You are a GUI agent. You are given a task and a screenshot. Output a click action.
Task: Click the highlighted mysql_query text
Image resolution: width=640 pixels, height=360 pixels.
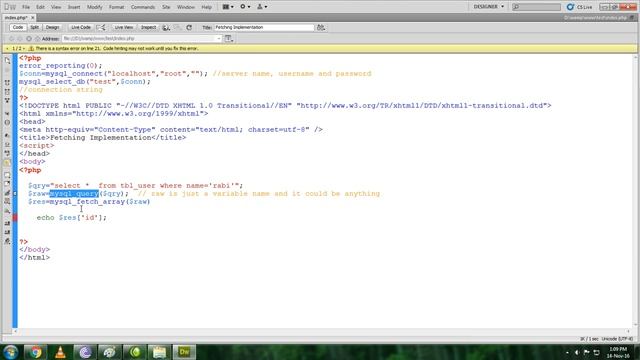tap(74, 193)
